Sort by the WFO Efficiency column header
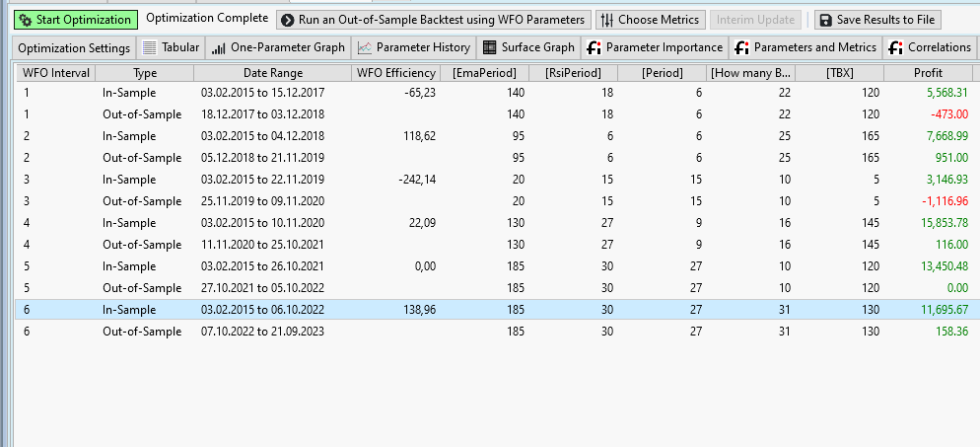The width and height of the screenshot is (980, 447). tap(396, 73)
